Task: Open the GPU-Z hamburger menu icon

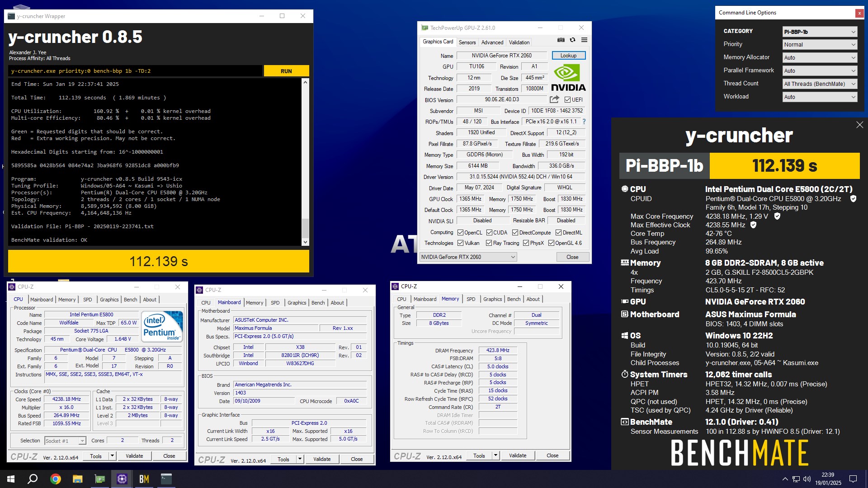Action: pos(584,40)
